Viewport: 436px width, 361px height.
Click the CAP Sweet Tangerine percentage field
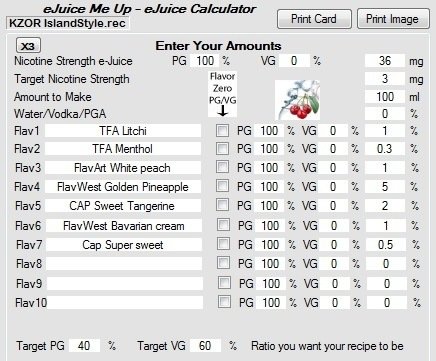click(x=385, y=206)
